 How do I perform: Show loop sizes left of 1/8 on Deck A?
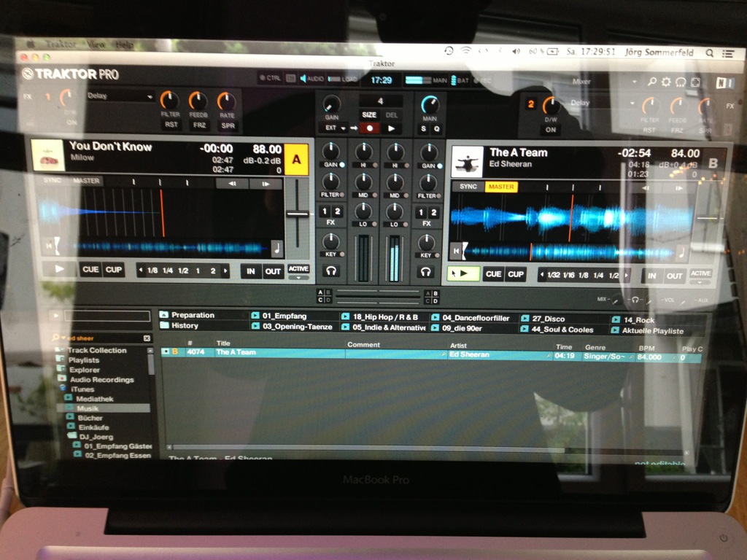141,270
